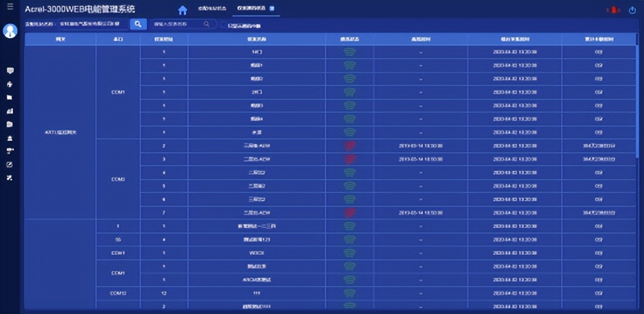This screenshot has height=314, width=644.
Task: Click the green signal icon in first table row
Action: (349, 52)
